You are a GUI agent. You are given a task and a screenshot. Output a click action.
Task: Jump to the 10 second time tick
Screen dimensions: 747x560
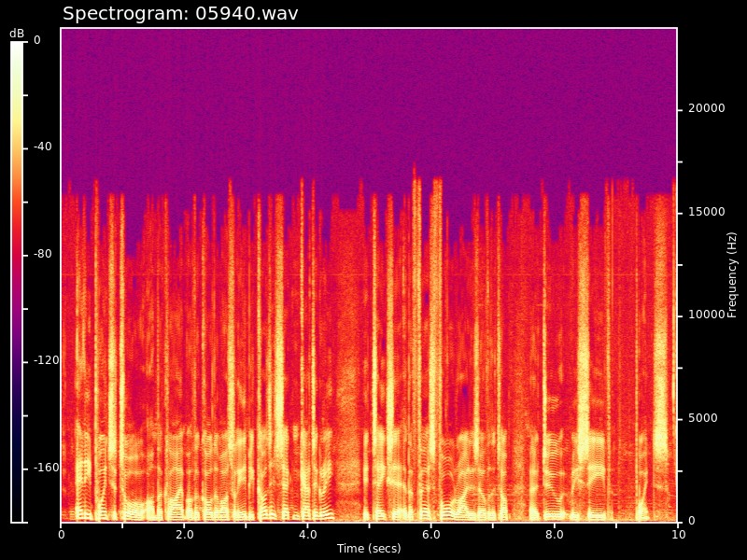678,535
